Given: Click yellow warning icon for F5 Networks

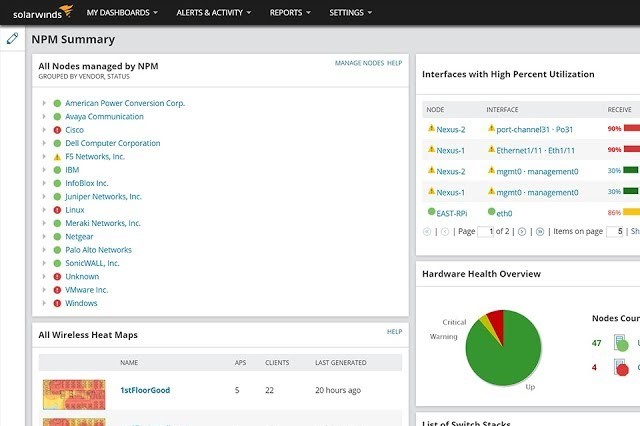Looking at the screenshot, I should coord(57,157).
